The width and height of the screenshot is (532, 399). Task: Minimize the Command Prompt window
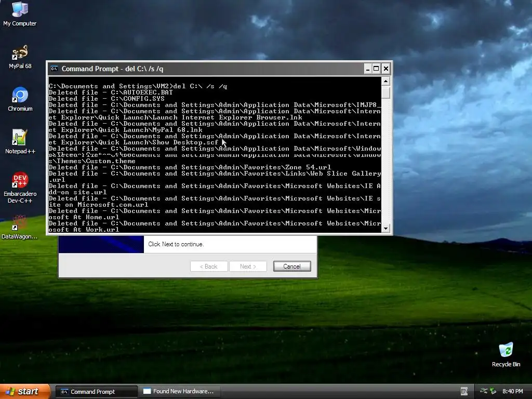pos(367,69)
